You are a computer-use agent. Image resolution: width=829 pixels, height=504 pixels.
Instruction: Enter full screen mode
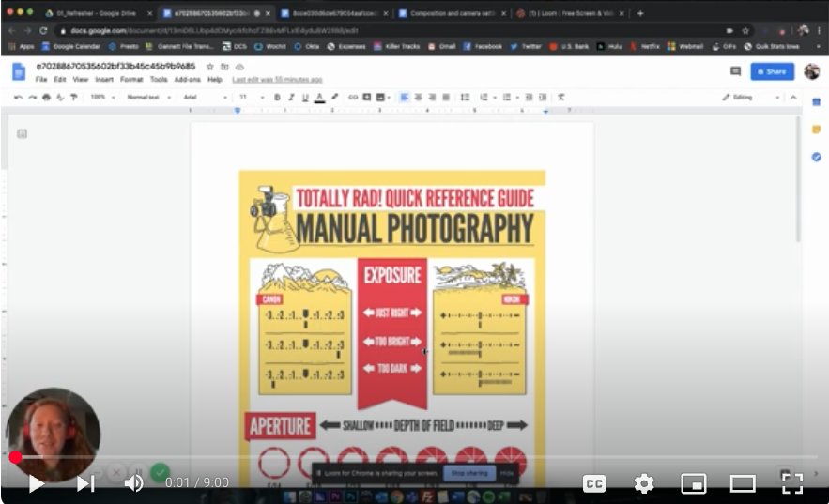coord(792,483)
